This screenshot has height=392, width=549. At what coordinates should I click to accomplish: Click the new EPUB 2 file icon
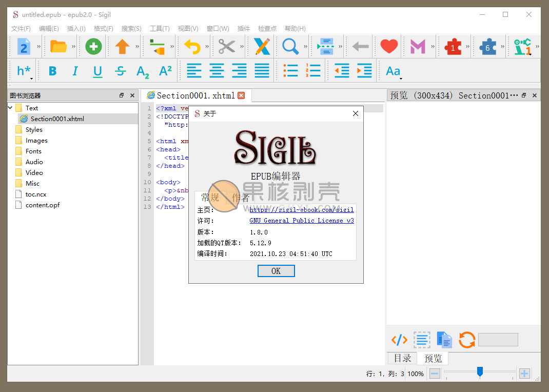24,46
